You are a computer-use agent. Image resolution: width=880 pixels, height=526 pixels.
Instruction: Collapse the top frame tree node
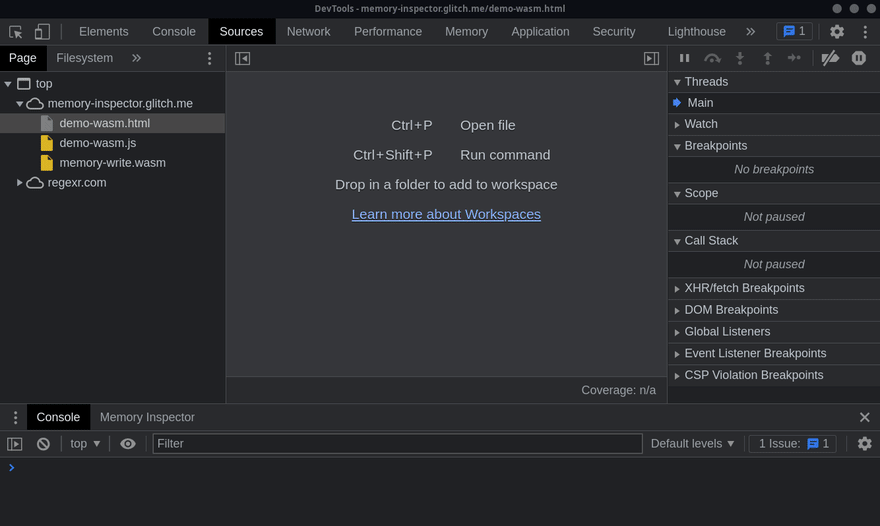point(8,84)
